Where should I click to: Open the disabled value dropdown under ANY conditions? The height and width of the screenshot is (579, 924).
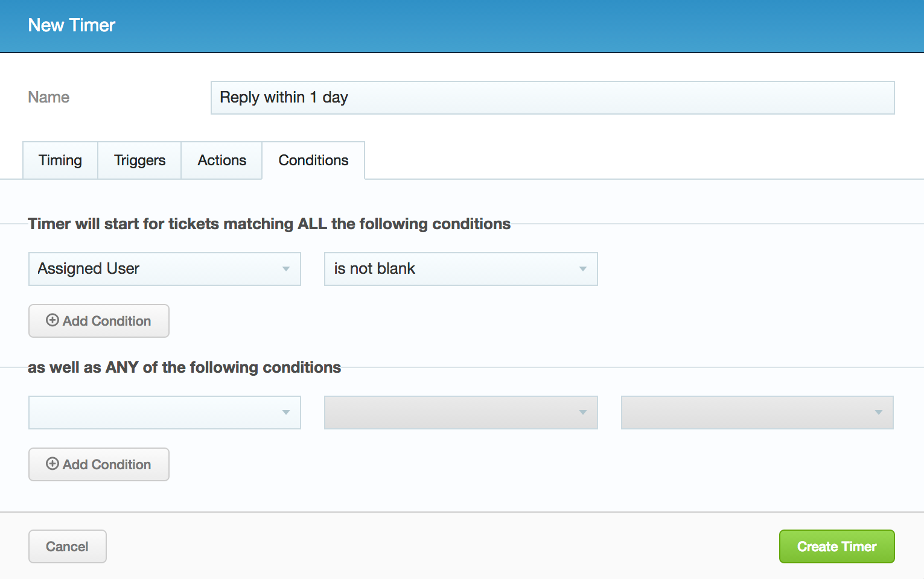pyautogui.click(x=757, y=413)
